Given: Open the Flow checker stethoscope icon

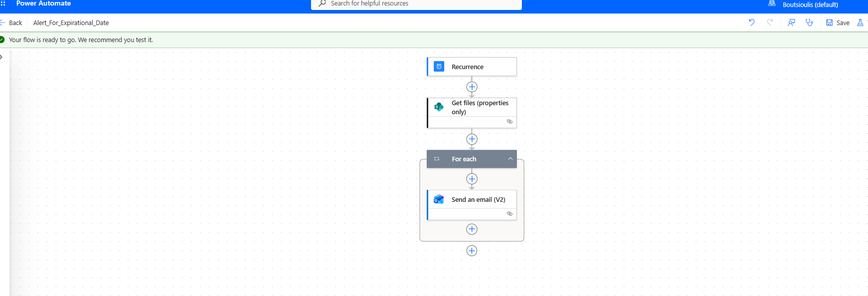Looking at the screenshot, I should (x=809, y=23).
